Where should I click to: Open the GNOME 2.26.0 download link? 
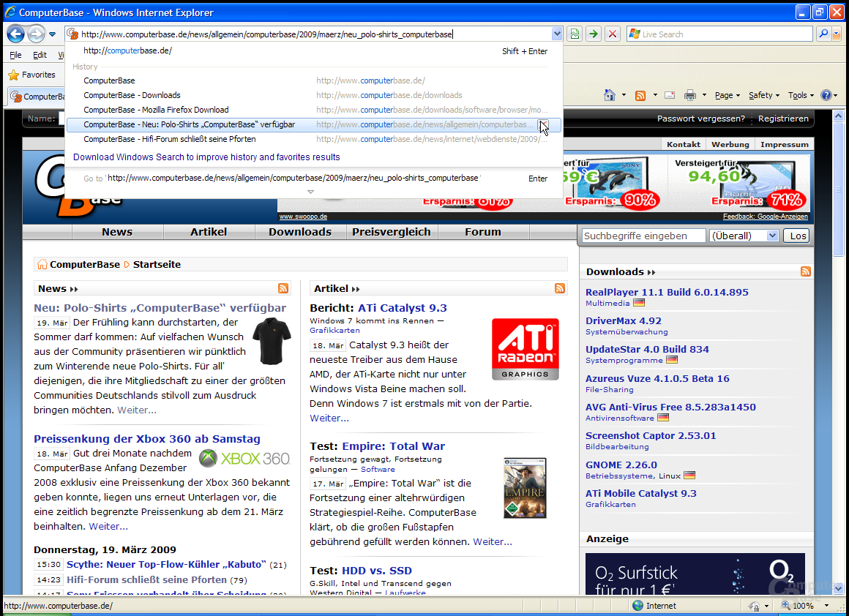[621, 465]
